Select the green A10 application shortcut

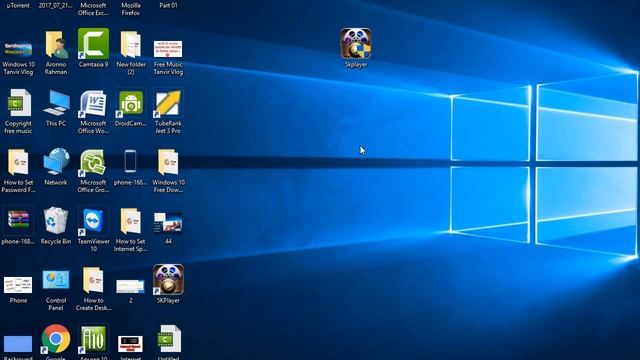93,339
